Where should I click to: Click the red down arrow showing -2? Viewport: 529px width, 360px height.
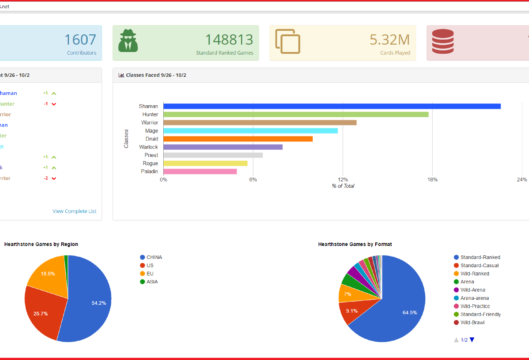(54, 178)
